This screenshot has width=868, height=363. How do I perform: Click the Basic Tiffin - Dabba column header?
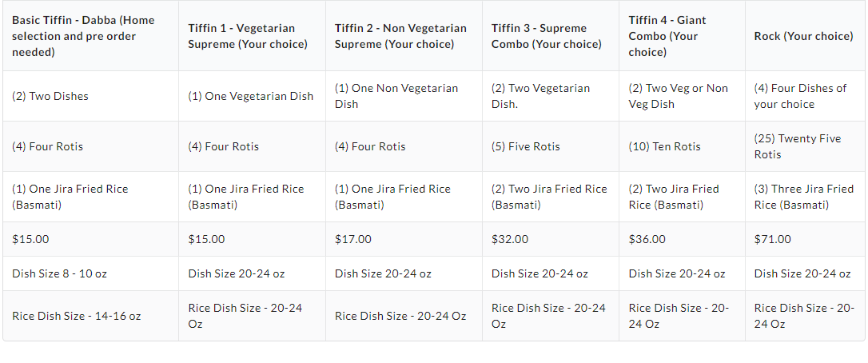click(x=84, y=36)
